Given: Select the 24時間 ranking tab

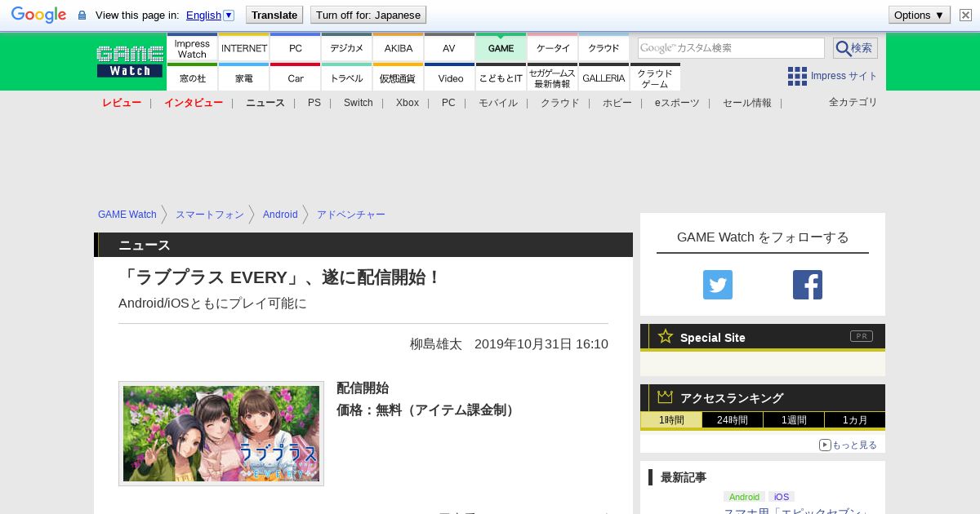Looking at the screenshot, I should (733, 420).
